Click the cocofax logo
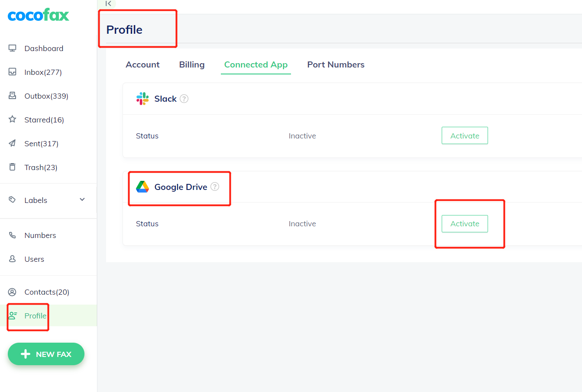This screenshot has height=392, width=582. coord(39,15)
